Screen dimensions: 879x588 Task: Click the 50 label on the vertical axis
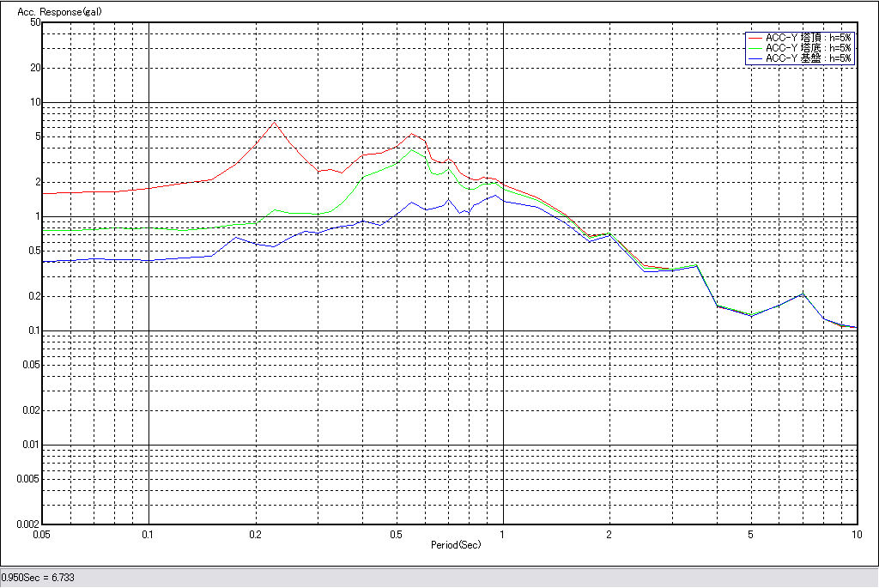[x=35, y=22]
